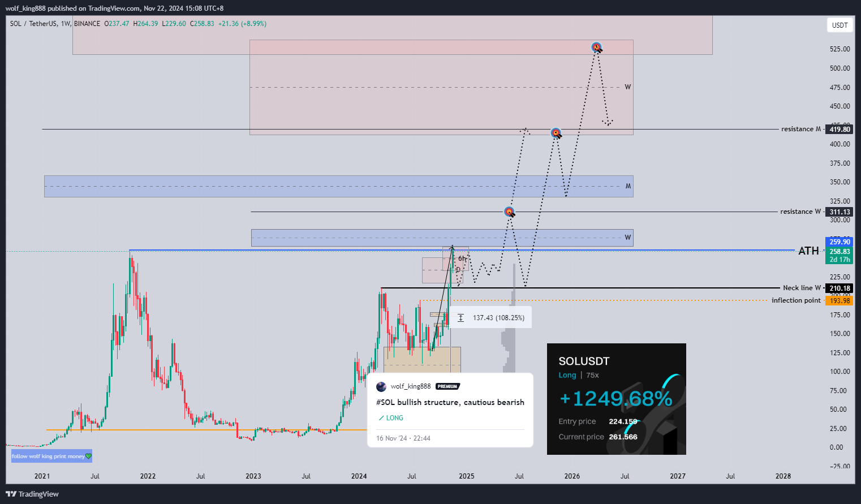The width and height of the screenshot is (861, 504).
Task: Click the 525.00 price axis tick
Action: [840, 49]
